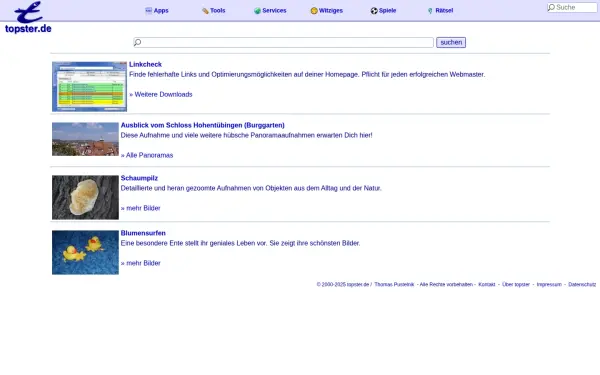Click the Hohentübingen panorama thumbnail

coord(85,139)
